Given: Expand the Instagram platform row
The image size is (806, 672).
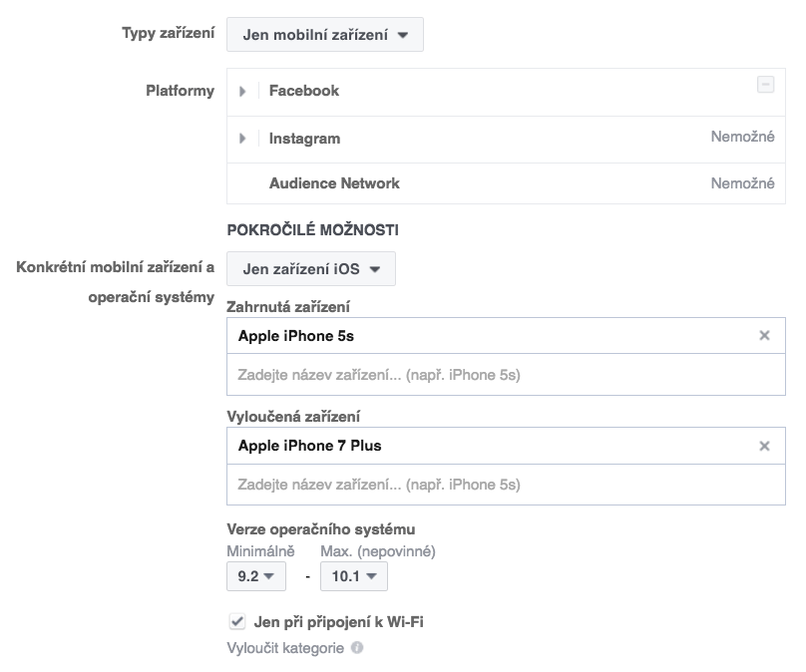Looking at the screenshot, I should [242, 139].
